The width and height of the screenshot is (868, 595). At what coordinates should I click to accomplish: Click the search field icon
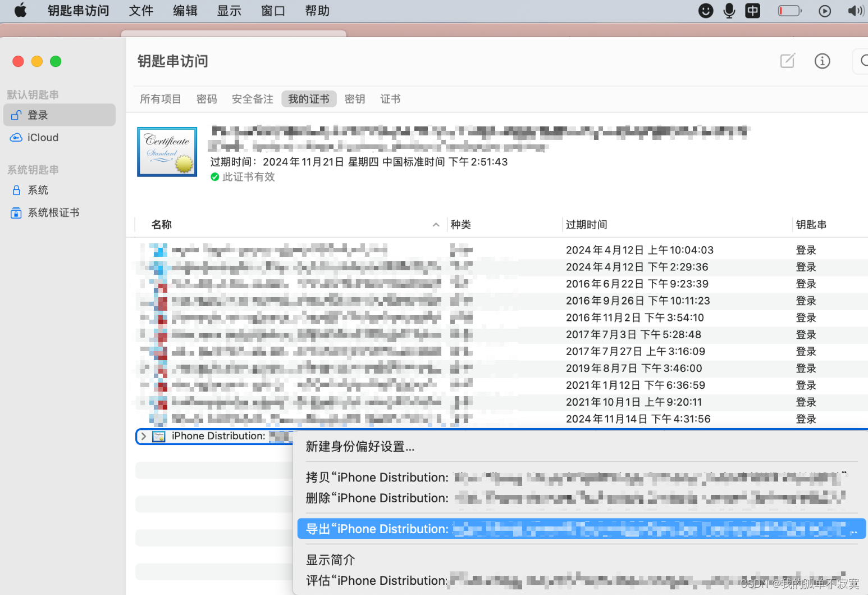click(864, 61)
